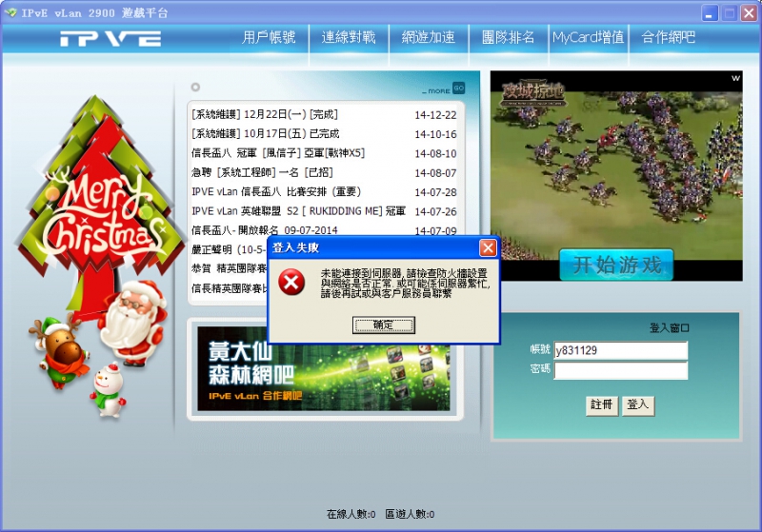Open news [系統維護] 10月17日(五) 已完成
762x532 pixels.
pyautogui.click(x=266, y=133)
